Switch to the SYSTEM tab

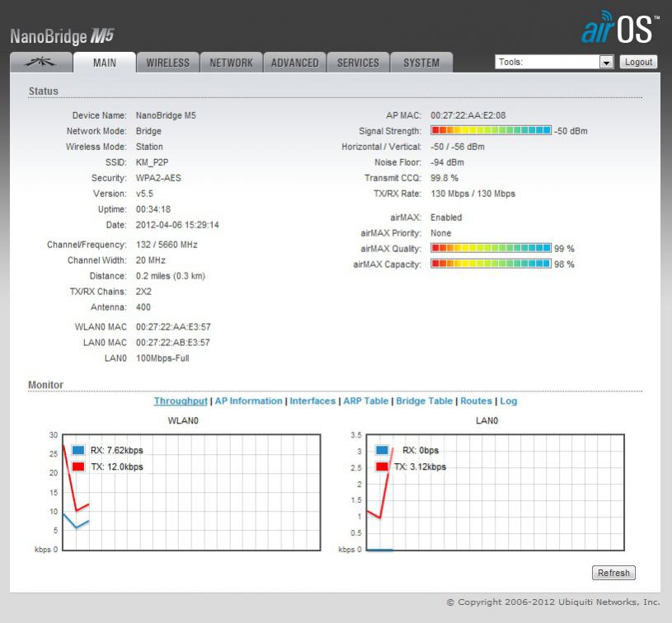click(421, 63)
